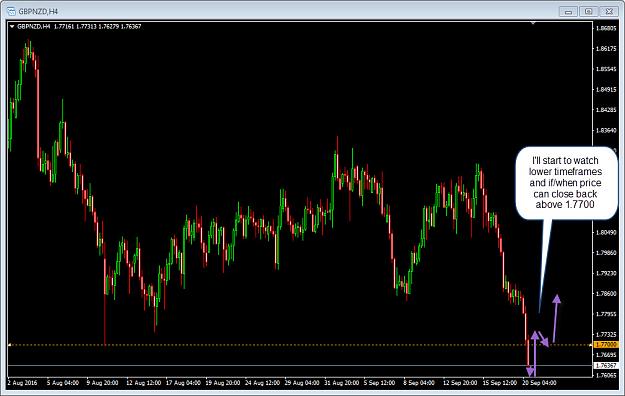This screenshot has width=625, height=396.
Task: Click price axis label 1.84915
Action: click(606, 89)
